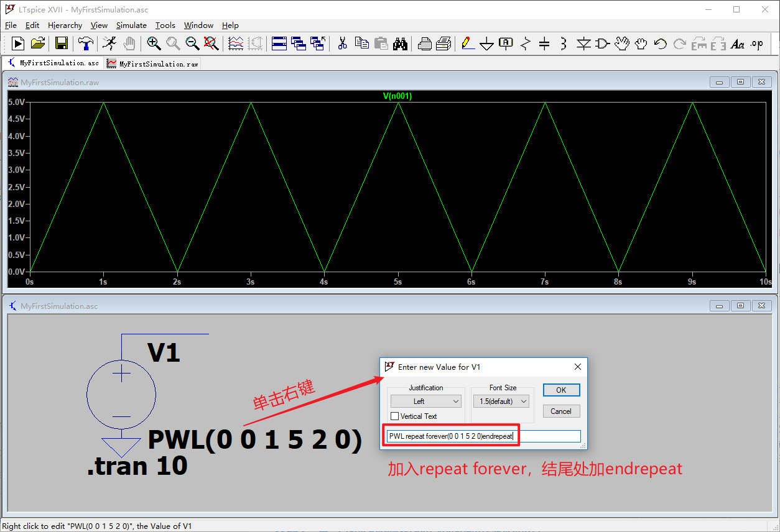This screenshot has width=780, height=532.
Task: Click the Zoom in magnifier icon
Action: [x=153, y=44]
